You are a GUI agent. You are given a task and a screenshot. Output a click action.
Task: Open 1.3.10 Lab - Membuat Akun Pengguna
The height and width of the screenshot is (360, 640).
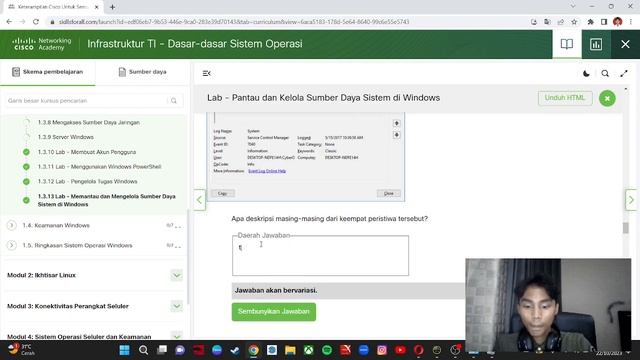click(x=87, y=152)
